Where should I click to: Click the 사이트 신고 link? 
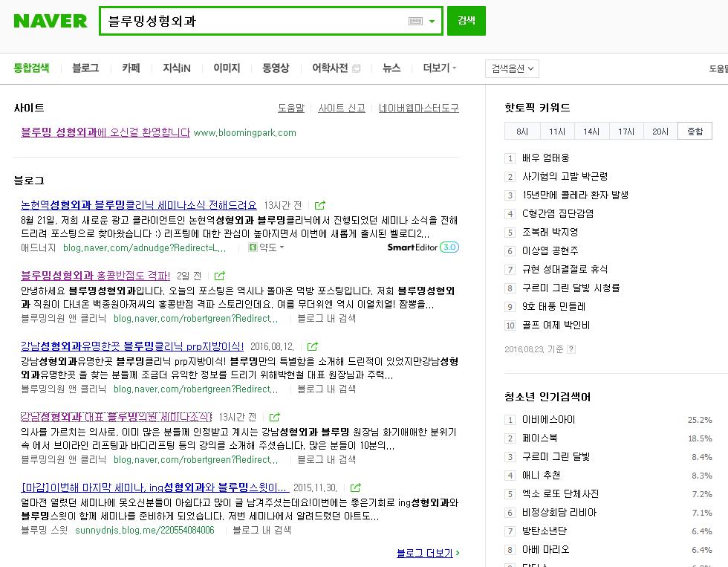(x=342, y=108)
